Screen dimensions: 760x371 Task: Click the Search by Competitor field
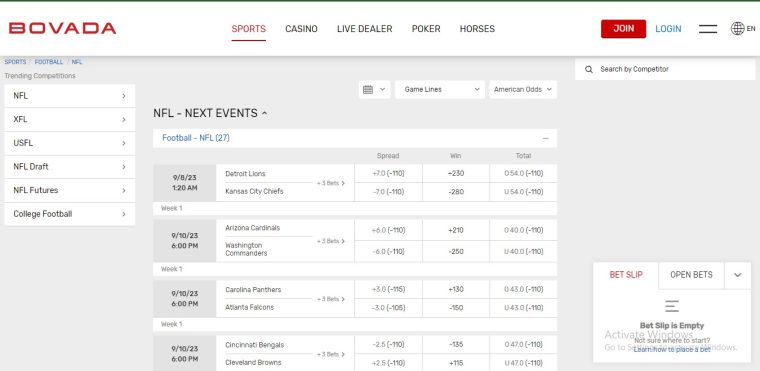point(665,69)
